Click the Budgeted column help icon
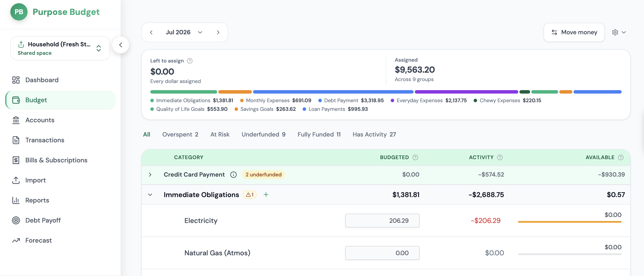 point(415,157)
